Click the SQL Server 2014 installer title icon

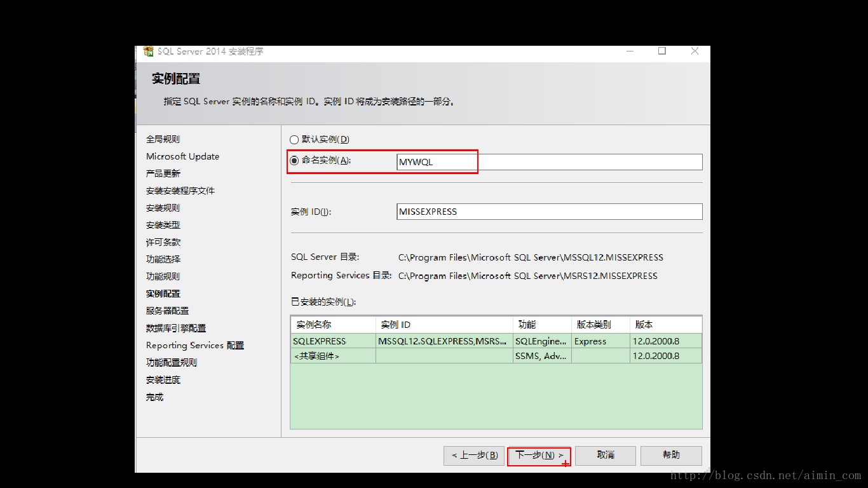click(x=148, y=51)
